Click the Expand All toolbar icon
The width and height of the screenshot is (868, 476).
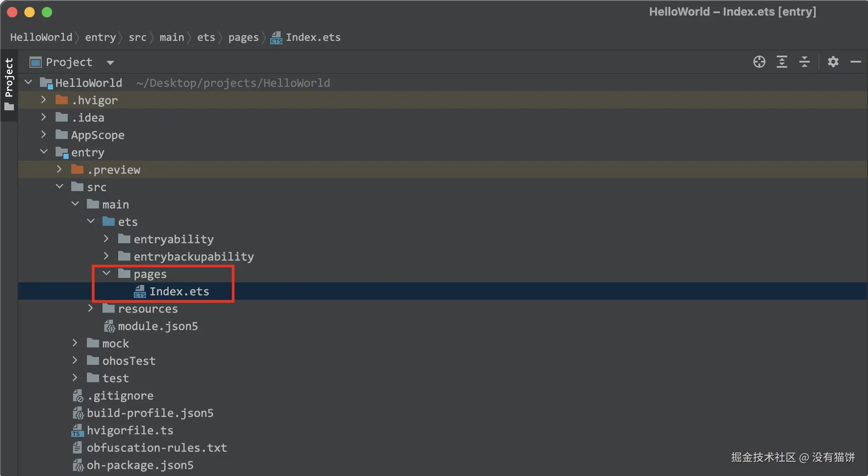(x=782, y=62)
